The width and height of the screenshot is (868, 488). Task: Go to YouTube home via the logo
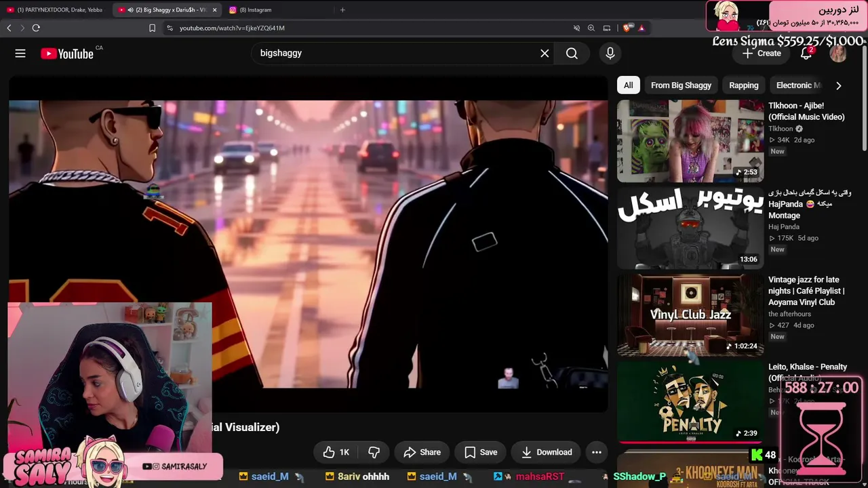[67, 54]
